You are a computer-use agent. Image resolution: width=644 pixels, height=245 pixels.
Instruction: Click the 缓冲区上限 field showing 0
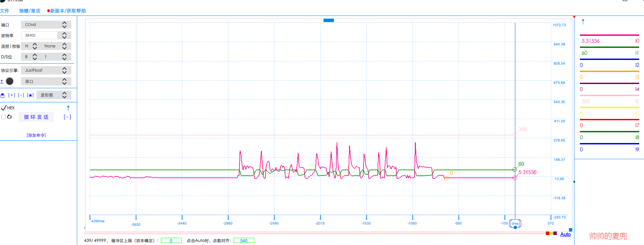click(x=171, y=241)
